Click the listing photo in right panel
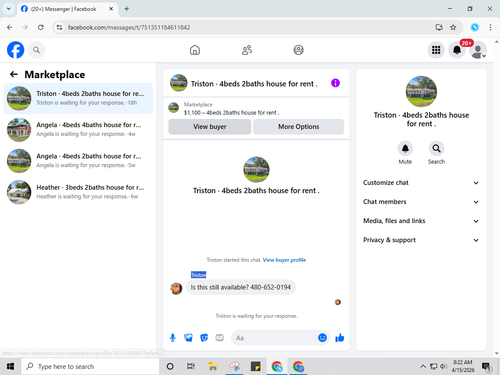500x375 pixels. 421,91
